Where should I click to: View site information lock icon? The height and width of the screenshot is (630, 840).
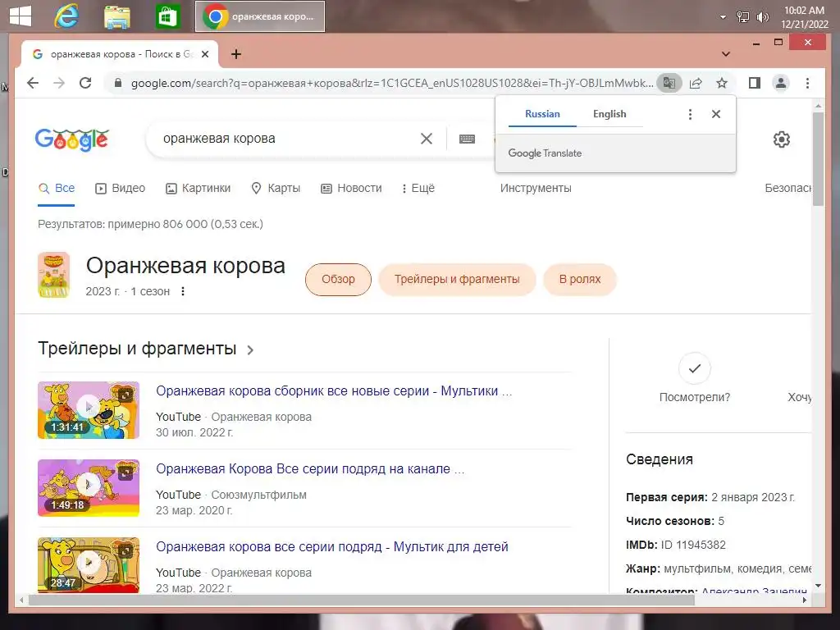[x=118, y=83]
